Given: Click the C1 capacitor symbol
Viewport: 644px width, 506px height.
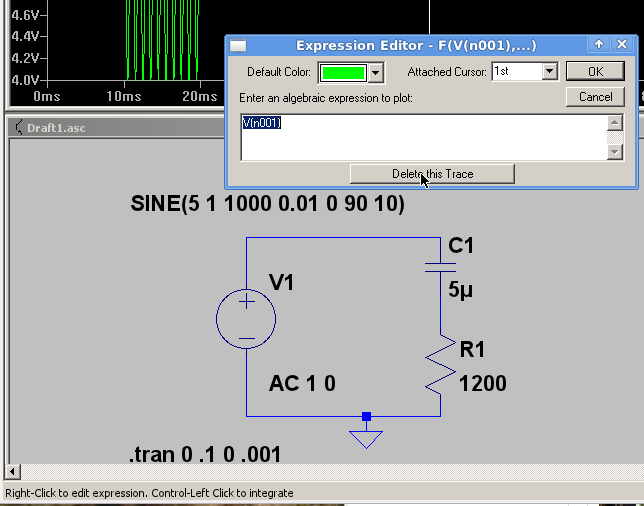Looking at the screenshot, I should tap(440, 266).
